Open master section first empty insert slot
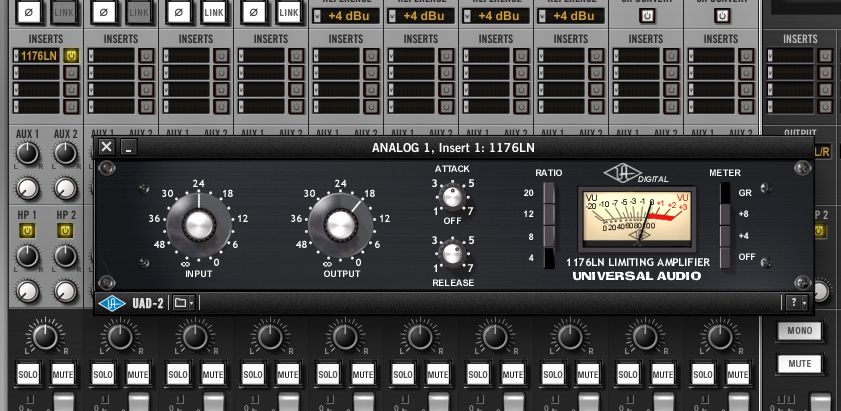The height and width of the screenshot is (411, 841). (790, 56)
